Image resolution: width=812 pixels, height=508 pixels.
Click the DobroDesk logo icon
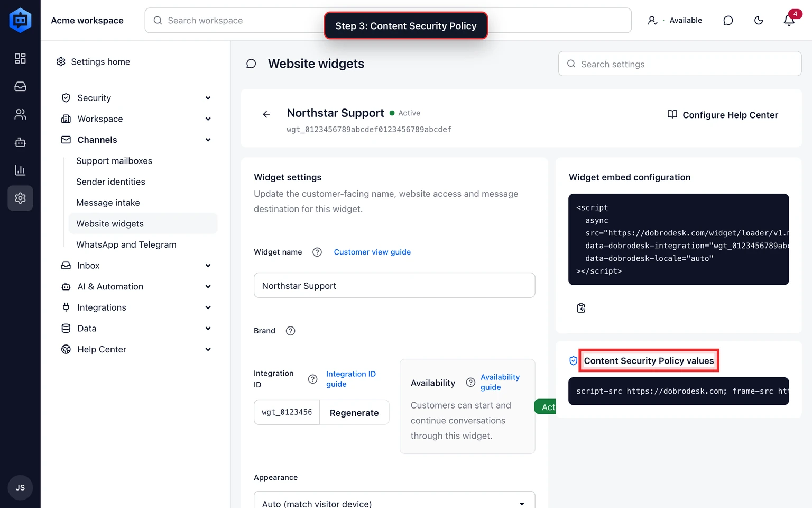click(x=20, y=20)
